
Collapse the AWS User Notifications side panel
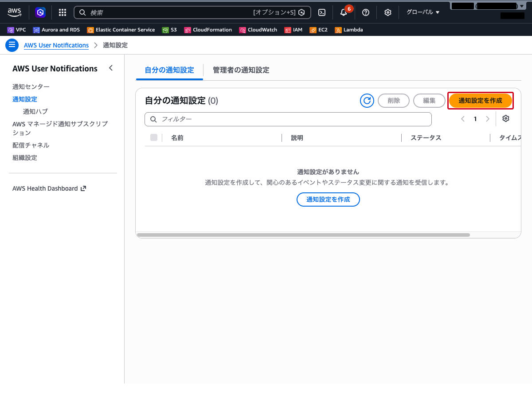(111, 68)
